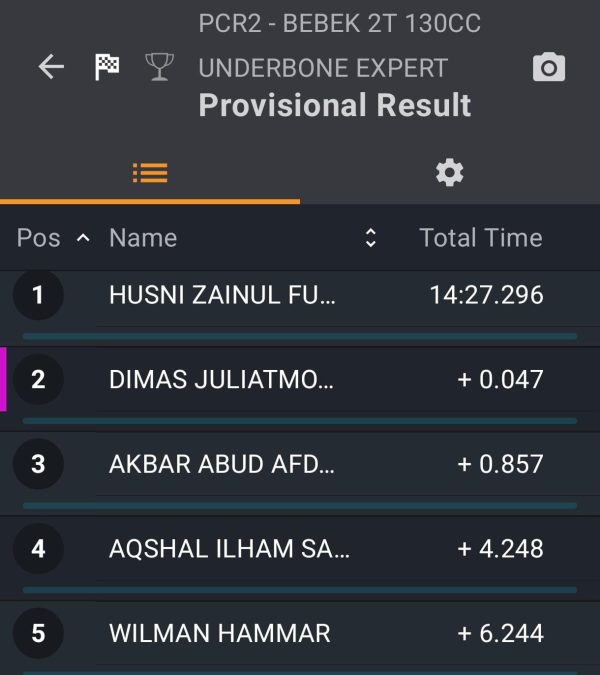Click the Total Time column header
The width and height of the screenshot is (600, 675).
481,238
